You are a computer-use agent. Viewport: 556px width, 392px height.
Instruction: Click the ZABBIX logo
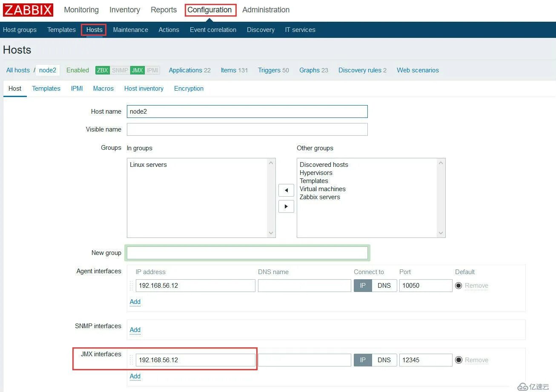coord(28,10)
